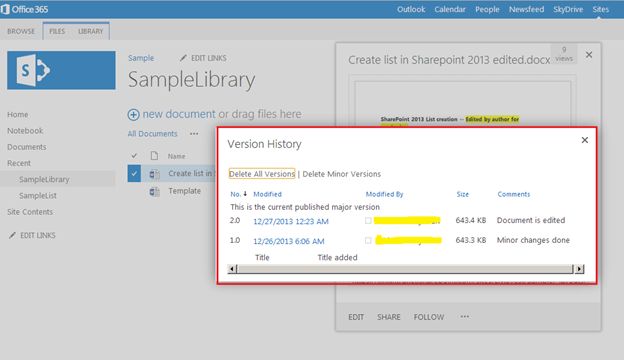Open SkyDrive from the top bar
The width and height of the screenshot is (624, 360).
click(x=568, y=9)
